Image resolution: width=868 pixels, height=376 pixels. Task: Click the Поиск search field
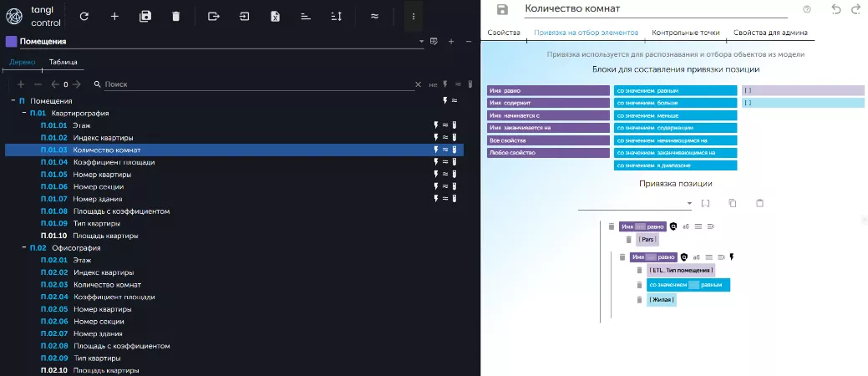[251, 84]
